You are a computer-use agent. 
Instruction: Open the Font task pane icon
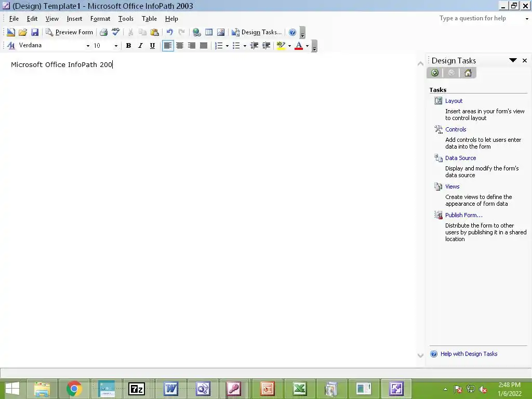tap(11, 46)
